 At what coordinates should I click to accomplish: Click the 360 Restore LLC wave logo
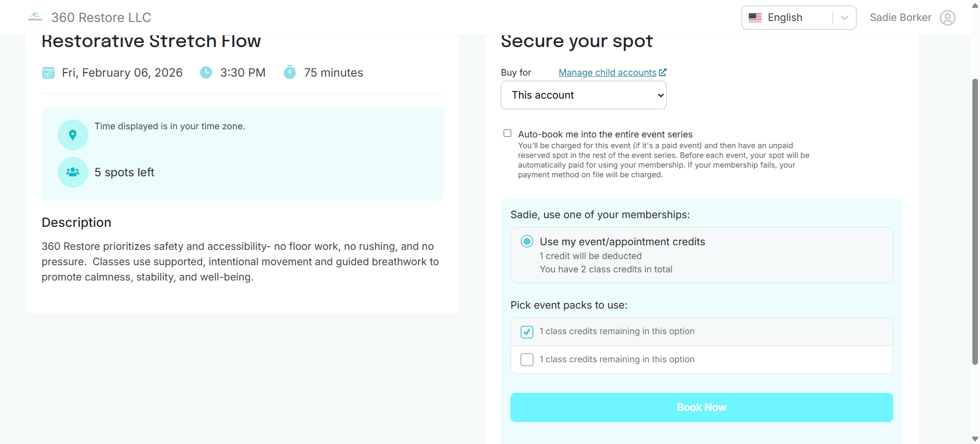coord(35,17)
